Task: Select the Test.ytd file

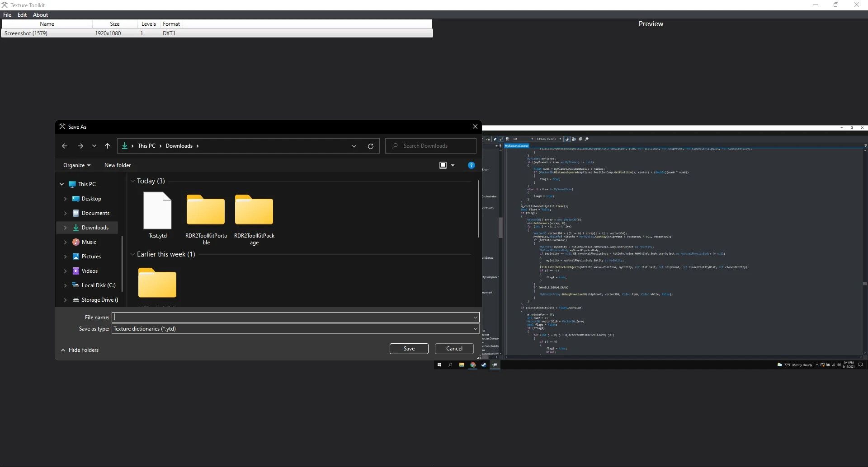Action: tap(157, 215)
